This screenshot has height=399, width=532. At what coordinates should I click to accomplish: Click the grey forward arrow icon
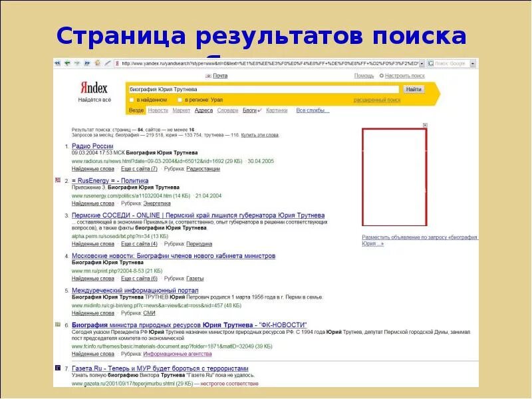tap(77, 63)
